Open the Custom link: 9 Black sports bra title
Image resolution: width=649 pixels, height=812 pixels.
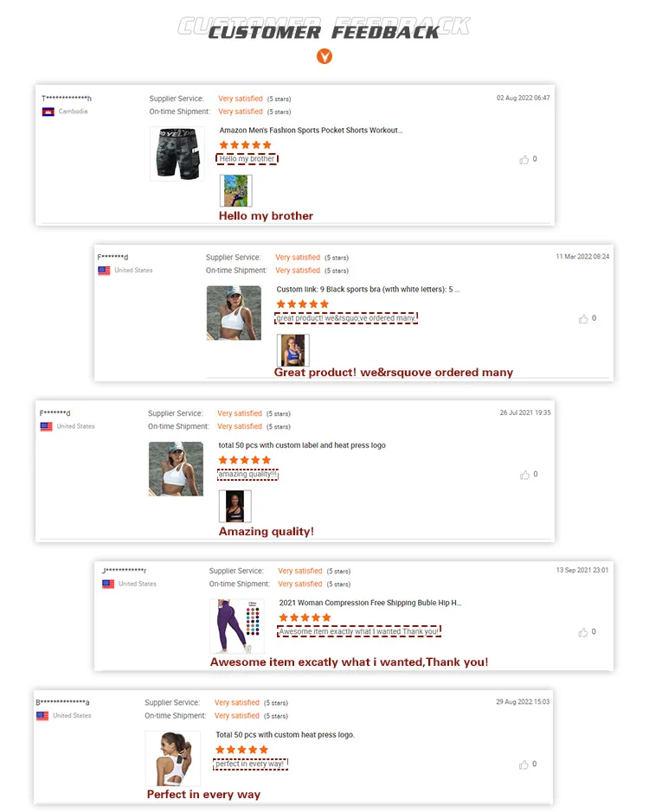coord(368,290)
